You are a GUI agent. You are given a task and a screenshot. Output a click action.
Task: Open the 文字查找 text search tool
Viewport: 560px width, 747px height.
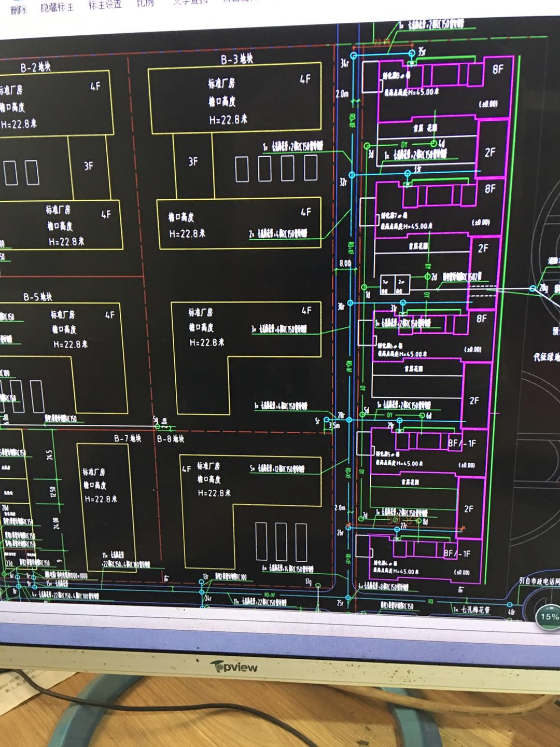190,2
